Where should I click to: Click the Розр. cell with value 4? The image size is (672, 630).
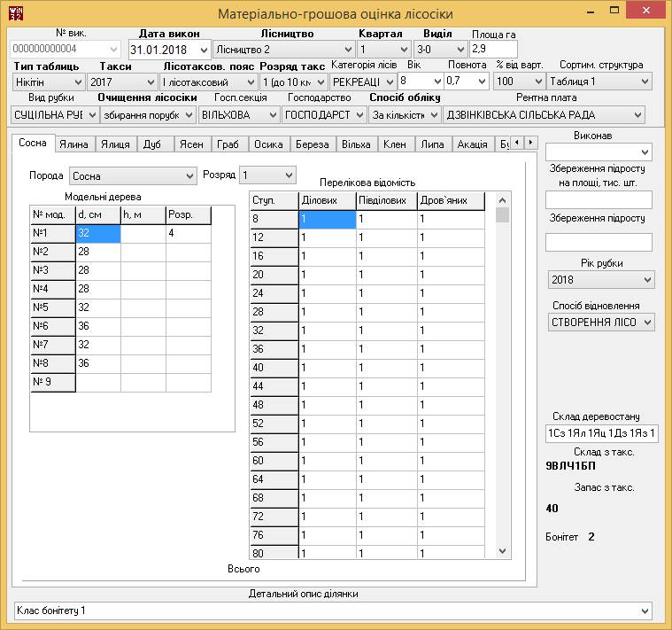coord(189,233)
